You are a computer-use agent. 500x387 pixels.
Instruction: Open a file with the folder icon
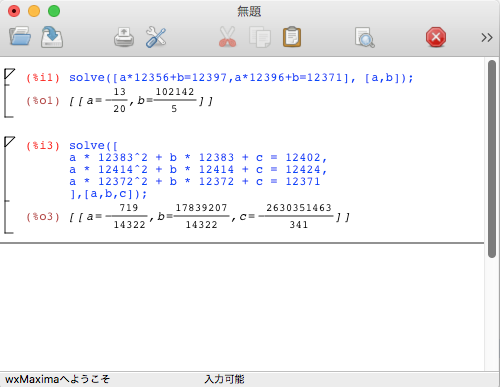pyautogui.click(x=20, y=36)
